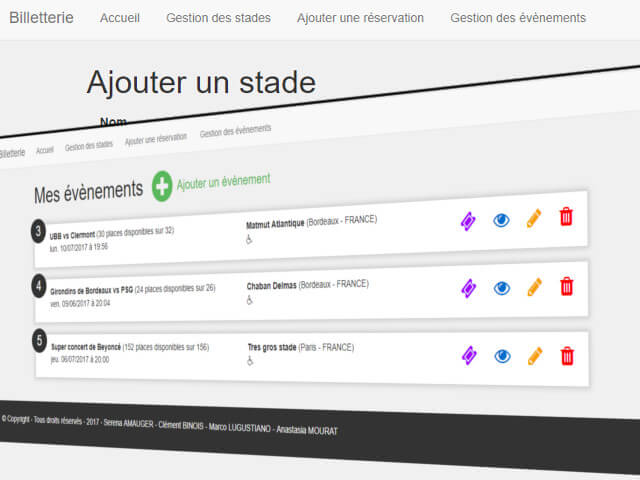
Task: Click Gestion des évènements in the tilted navbar
Action: 235,131
